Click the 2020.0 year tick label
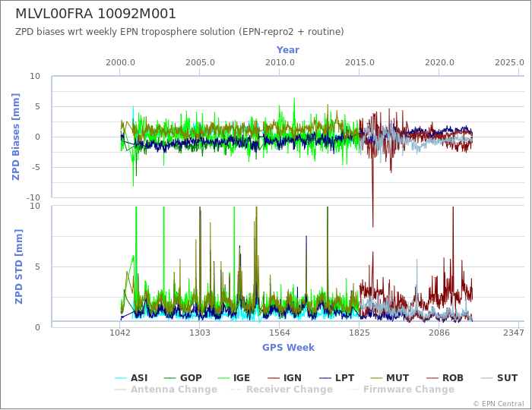 [439, 63]
